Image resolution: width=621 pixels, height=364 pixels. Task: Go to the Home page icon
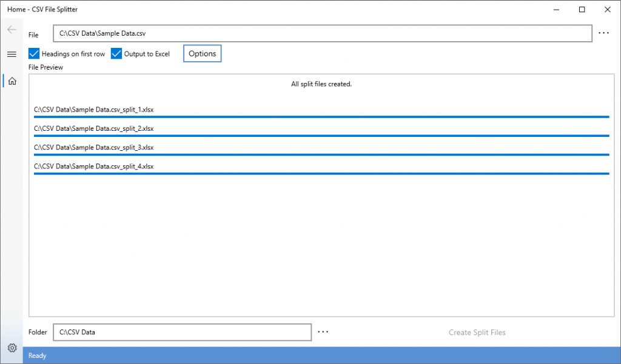pos(12,81)
